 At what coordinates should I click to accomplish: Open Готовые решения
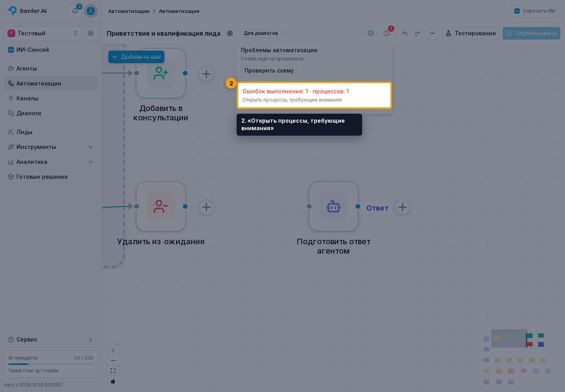[x=51, y=177]
